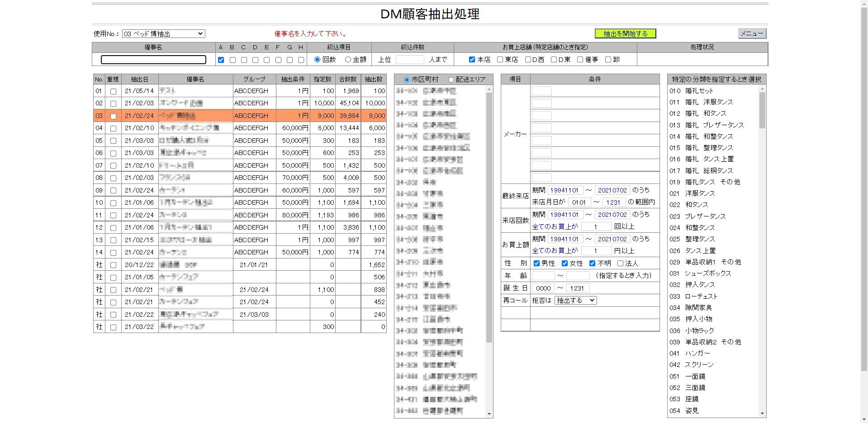Enable the 卸 store checkbox
This screenshot has width=868, height=423.
pos(608,60)
